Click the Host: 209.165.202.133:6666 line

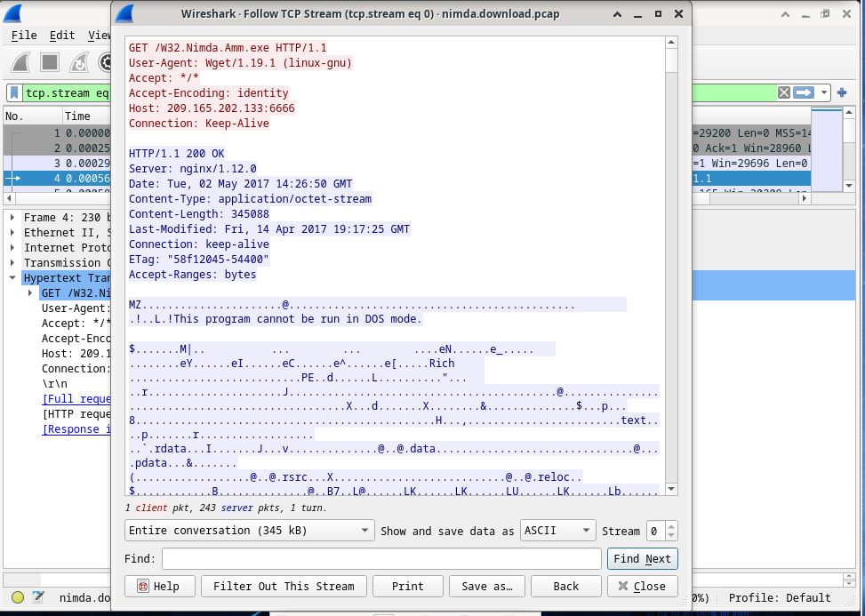click(x=212, y=108)
